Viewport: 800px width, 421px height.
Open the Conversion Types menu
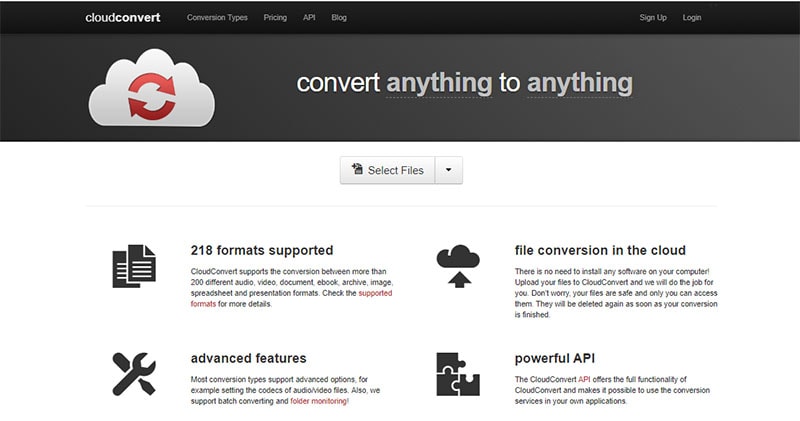click(217, 17)
